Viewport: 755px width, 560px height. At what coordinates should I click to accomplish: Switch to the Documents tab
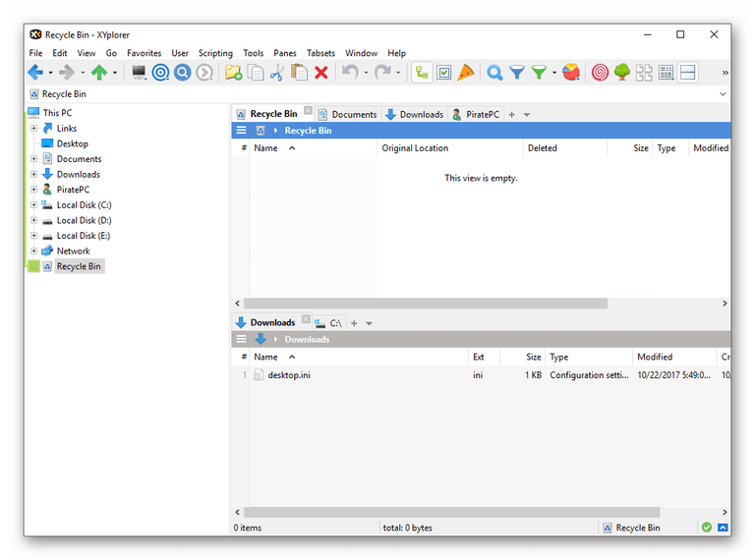coord(348,115)
